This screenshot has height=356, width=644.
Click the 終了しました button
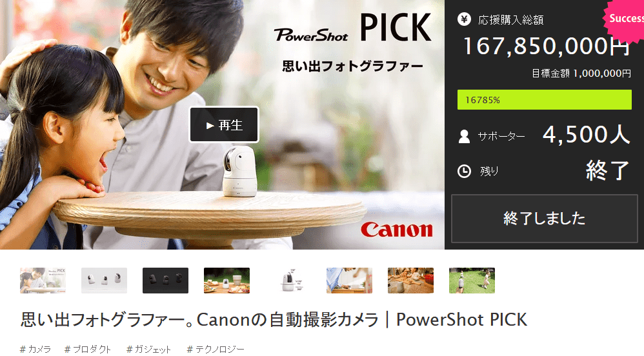click(545, 219)
